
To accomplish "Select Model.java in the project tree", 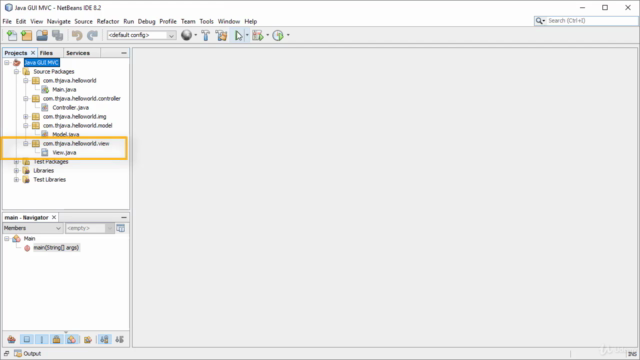I will point(65,134).
